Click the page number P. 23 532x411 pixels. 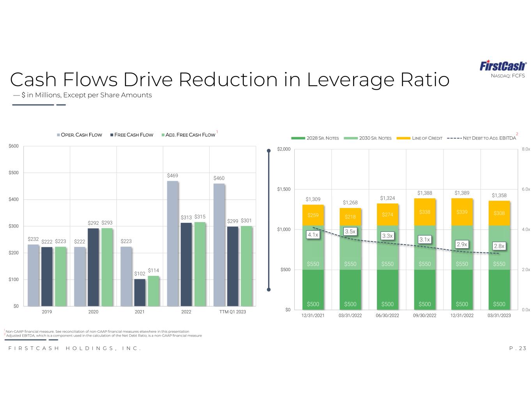(x=518, y=348)
